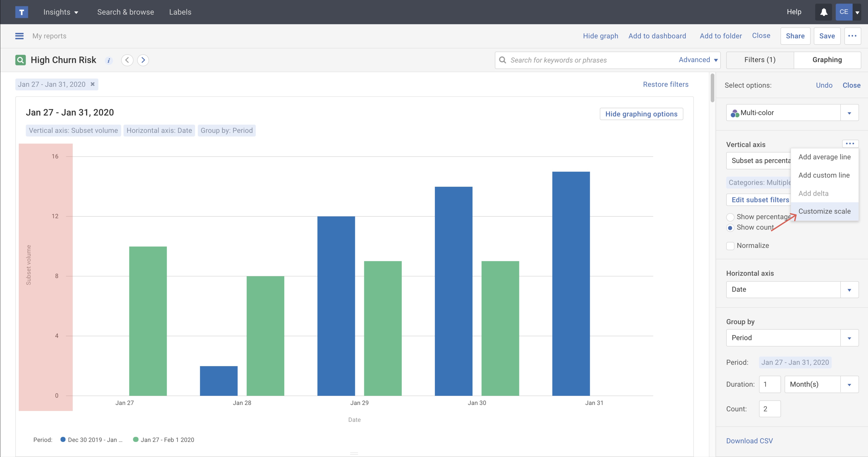868x457 pixels.
Task: Click the T logo in the top bar
Action: tap(22, 12)
